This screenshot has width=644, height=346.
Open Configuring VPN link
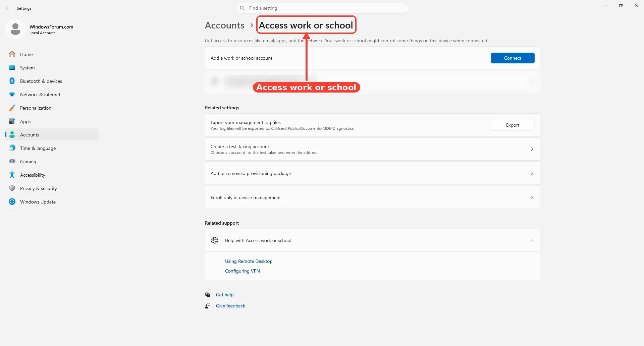click(x=242, y=271)
